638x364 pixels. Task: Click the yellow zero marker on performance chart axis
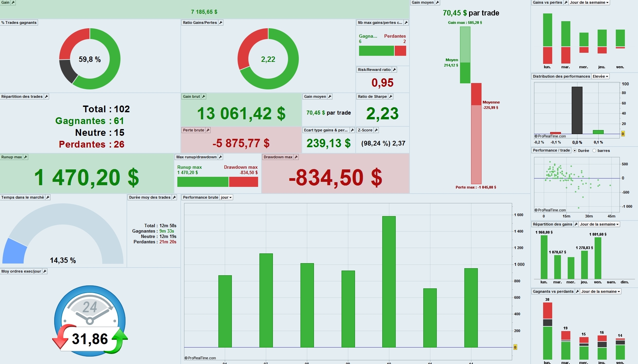pos(515,347)
